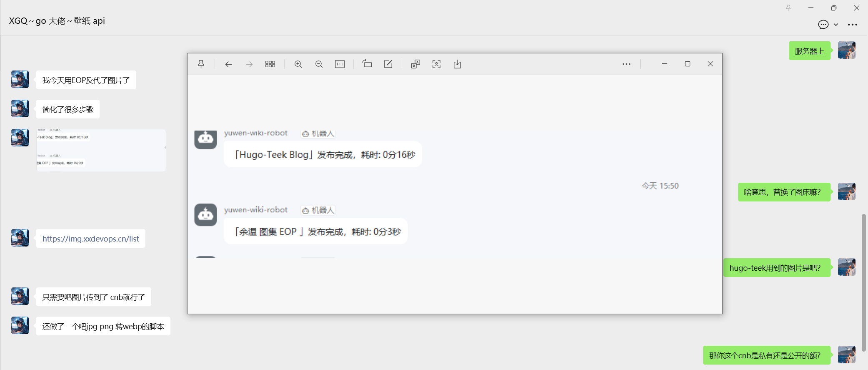Open chat info three-dots menu
The image size is (868, 370).
tap(853, 25)
